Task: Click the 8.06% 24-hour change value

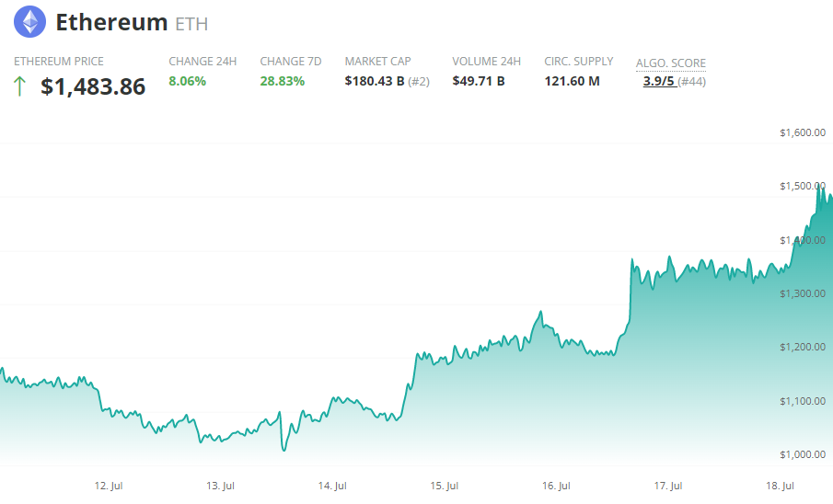Action: pos(187,81)
